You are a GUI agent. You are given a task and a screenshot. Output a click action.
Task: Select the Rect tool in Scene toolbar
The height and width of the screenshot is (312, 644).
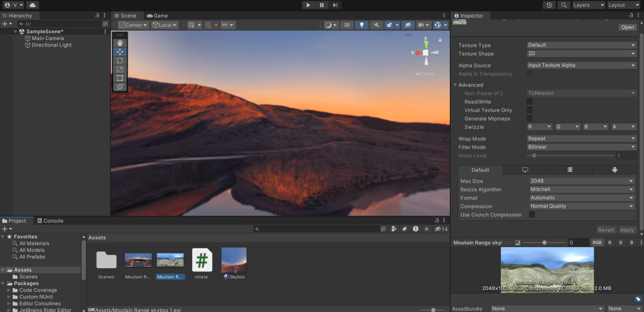point(120,78)
